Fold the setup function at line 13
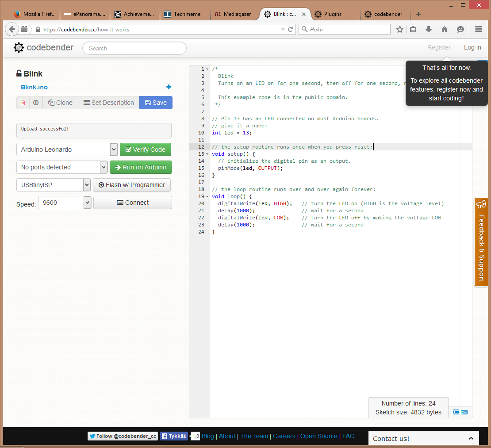This screenshot has height=448, width=491. coord(207,154)
